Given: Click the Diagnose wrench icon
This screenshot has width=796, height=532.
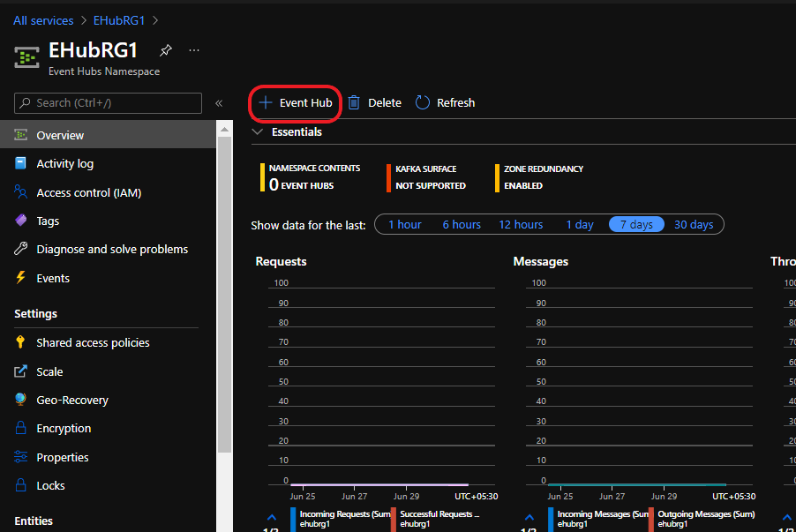Looking at the screenshot, I should [x=21, y=249].
